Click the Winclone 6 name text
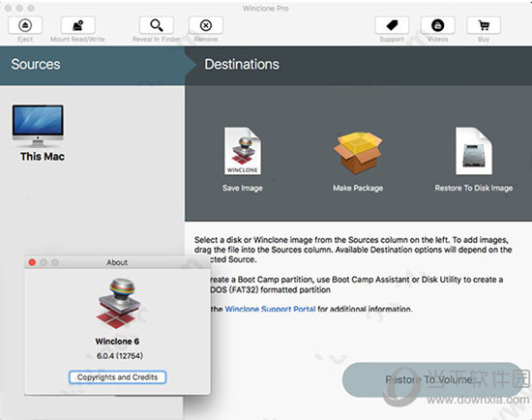The image size is (532, 420). [117, 342]
